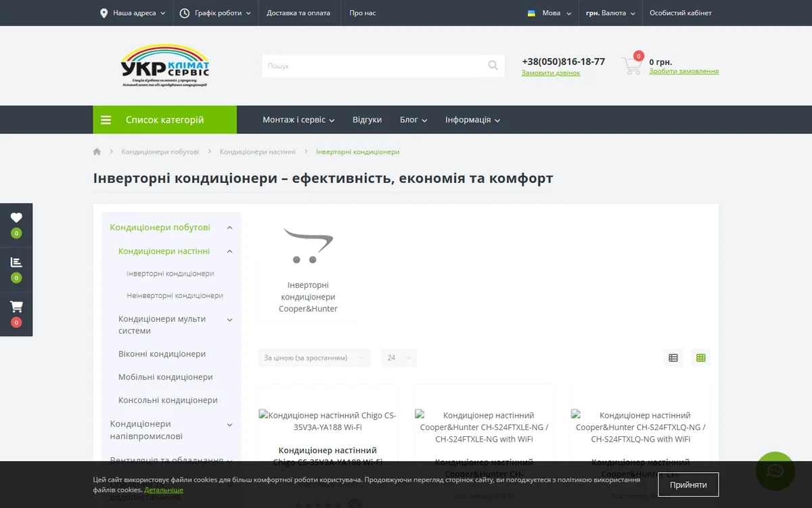Collapse the Кондиціонери настінні subcategory chevron
The image size is (812, 508).
point(229,251)
